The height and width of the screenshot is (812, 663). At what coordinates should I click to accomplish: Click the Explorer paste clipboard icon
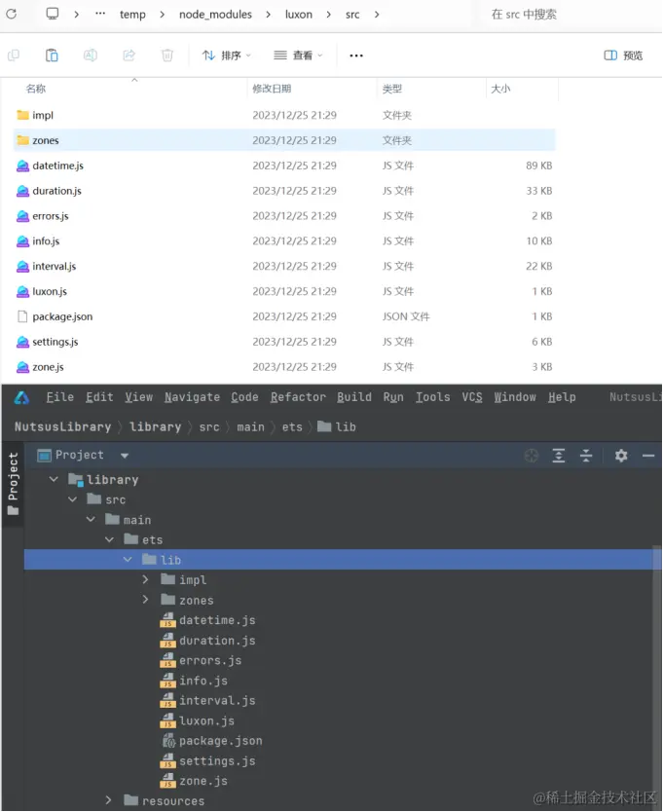[x=52, y=55]
